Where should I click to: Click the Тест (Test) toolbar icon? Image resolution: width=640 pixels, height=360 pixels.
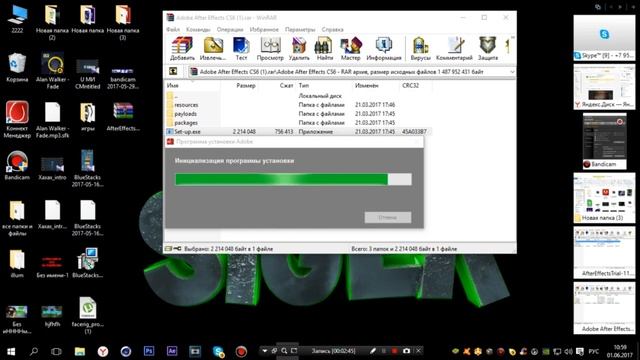point(241,49)
